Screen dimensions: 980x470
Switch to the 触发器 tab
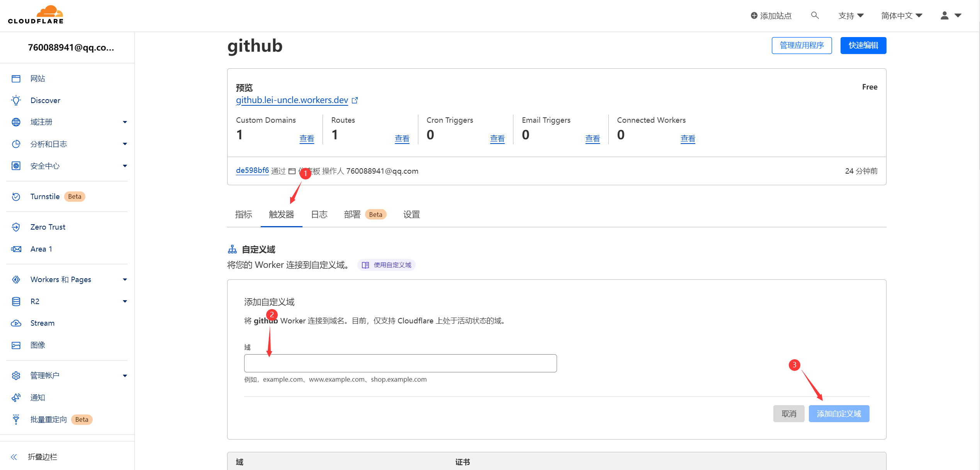pos(282,215)
